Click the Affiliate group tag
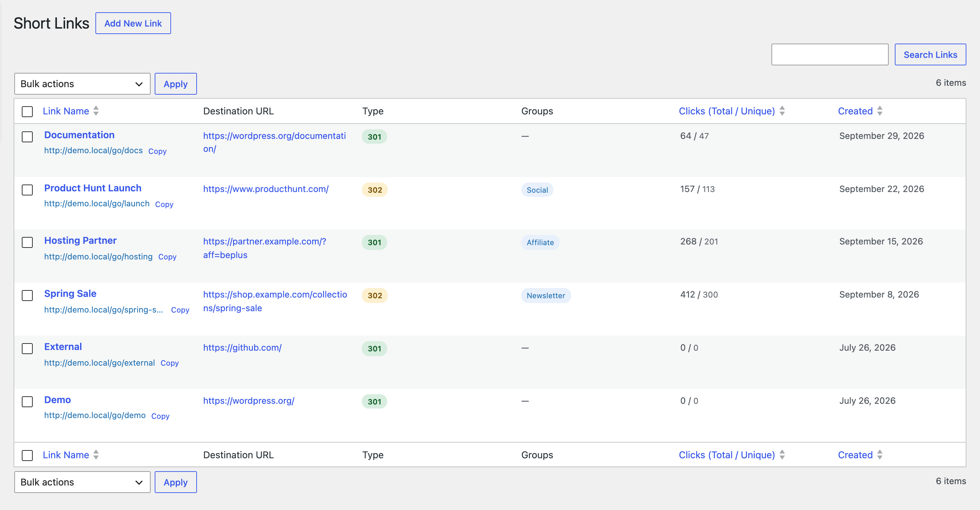Image resolution: width=980 pixels, height=510 pixels. (540, 242)
